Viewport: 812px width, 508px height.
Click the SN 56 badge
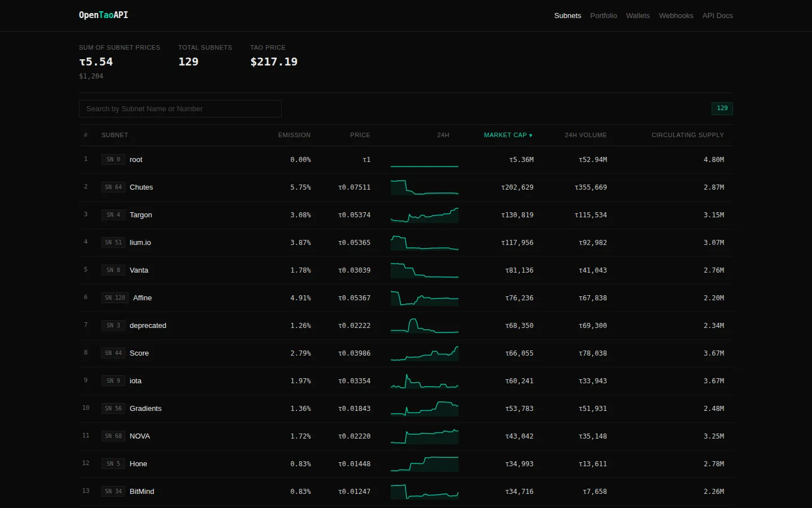pyautogui.click(x=113, y=409)
